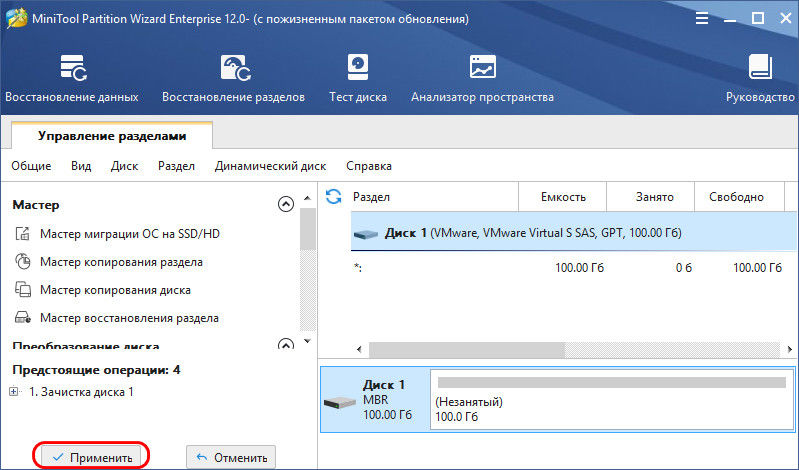Click the partition recovery wizard icon
Image resolution: width=799 pixels, height=470 pixels.
tap(22, 318)
